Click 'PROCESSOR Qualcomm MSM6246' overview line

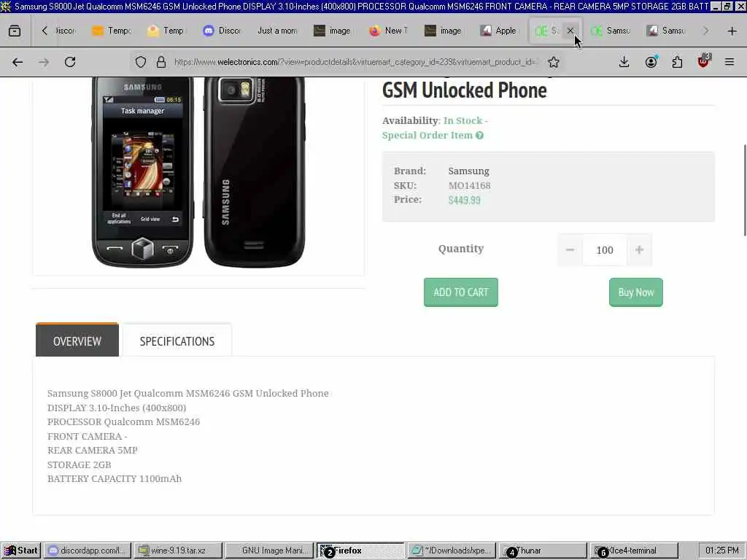(123, 422)
